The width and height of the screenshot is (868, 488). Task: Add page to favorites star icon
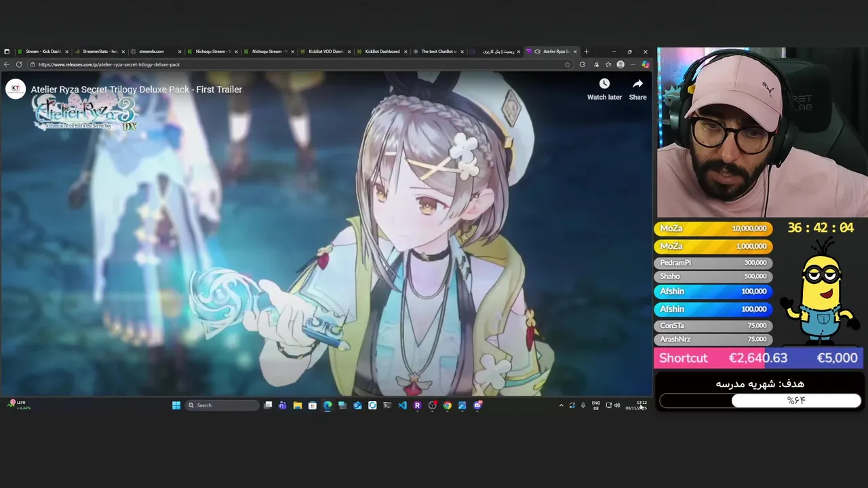pos(568,64)
